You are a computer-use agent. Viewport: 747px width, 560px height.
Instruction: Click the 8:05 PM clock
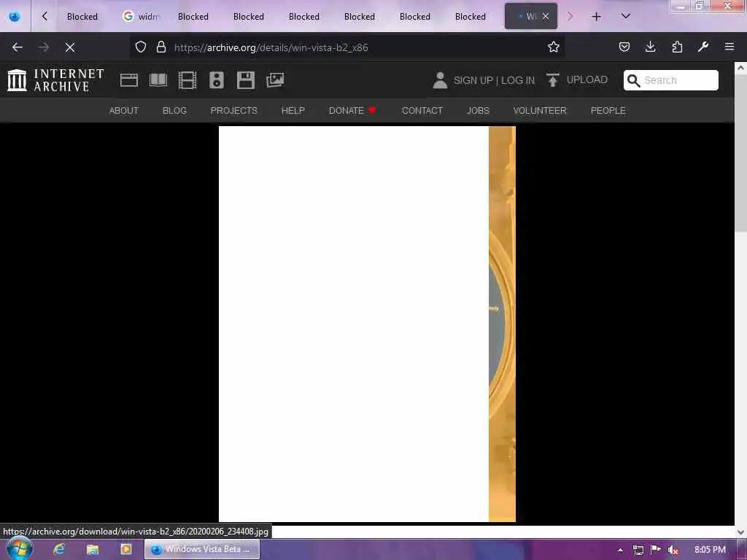click(x=710, y=550)
